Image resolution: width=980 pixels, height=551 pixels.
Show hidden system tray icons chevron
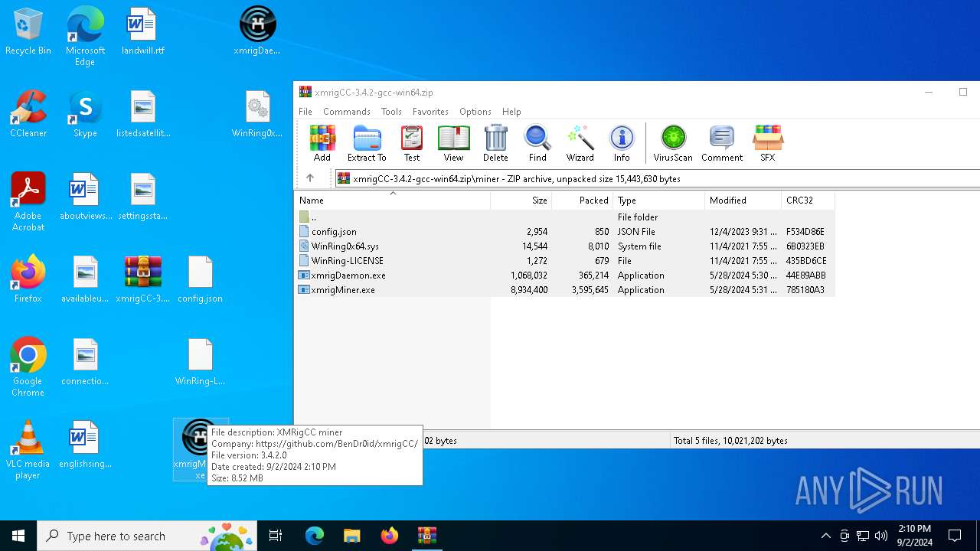pyautogui.click(x=825, y=536)
